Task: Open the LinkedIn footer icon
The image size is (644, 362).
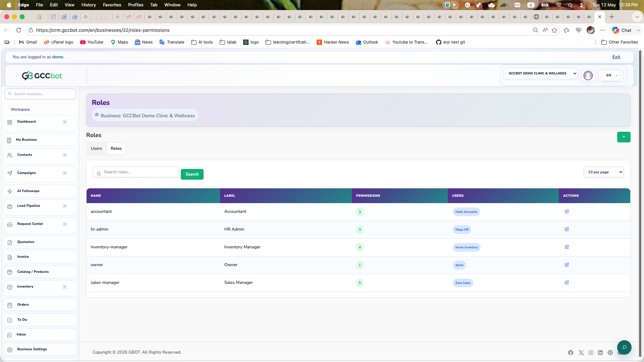Action: (600, 353)
